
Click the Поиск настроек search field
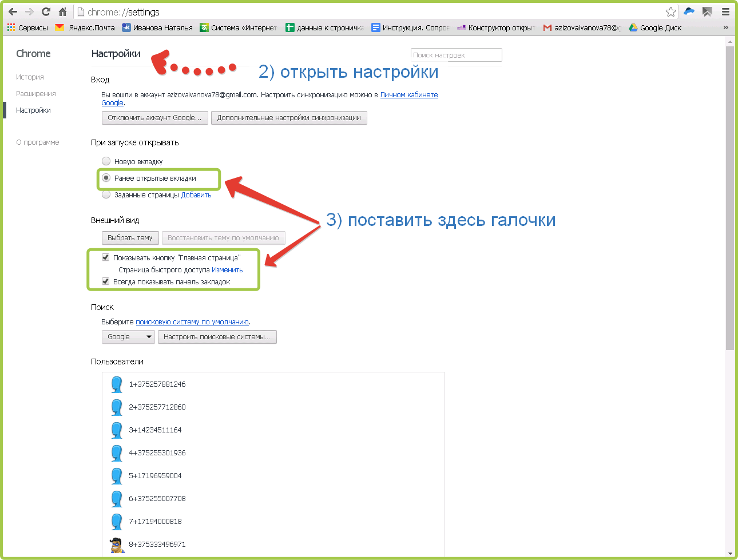pyautogui.click(x=456, y=55)
